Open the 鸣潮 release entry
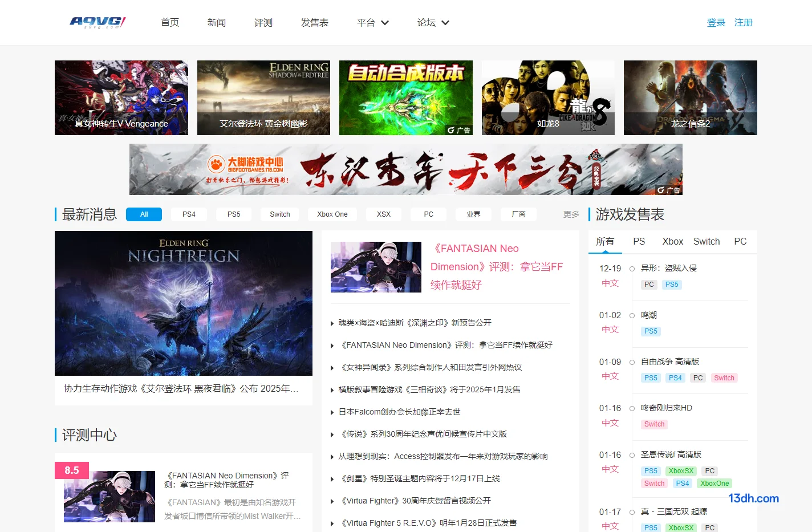 (649, 315)
